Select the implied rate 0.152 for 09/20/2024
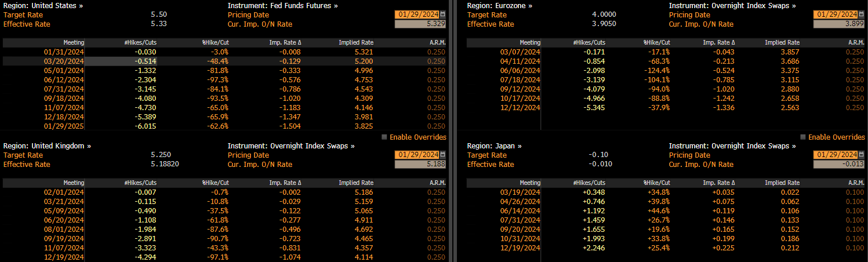 pos(790,230)
